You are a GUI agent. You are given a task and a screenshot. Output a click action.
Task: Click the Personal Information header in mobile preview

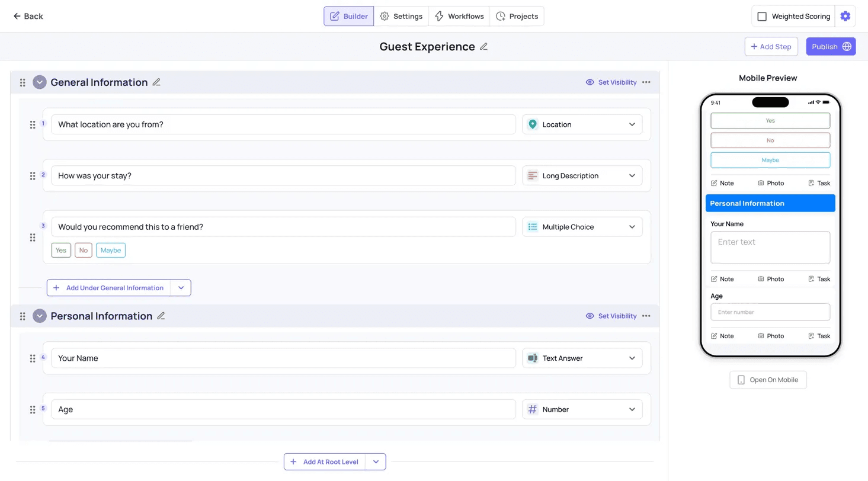pos(770,203)
